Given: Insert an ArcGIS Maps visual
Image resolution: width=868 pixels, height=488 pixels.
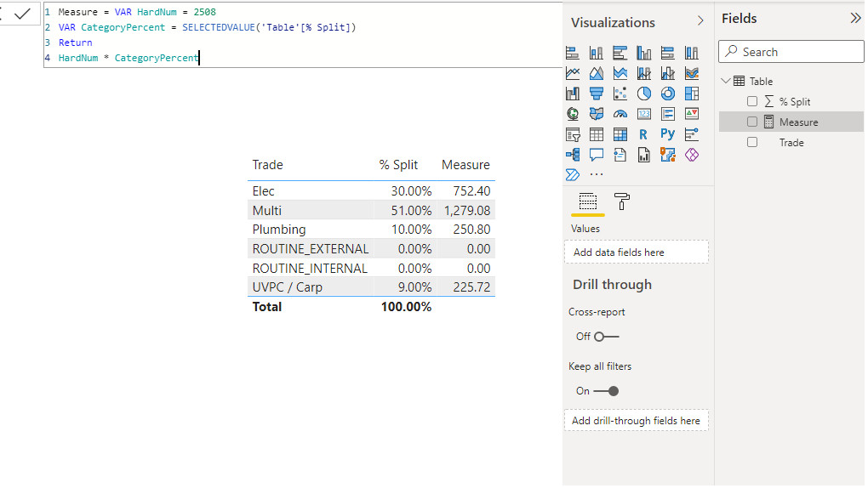Looking at the screenshot, I should (668, 155).
